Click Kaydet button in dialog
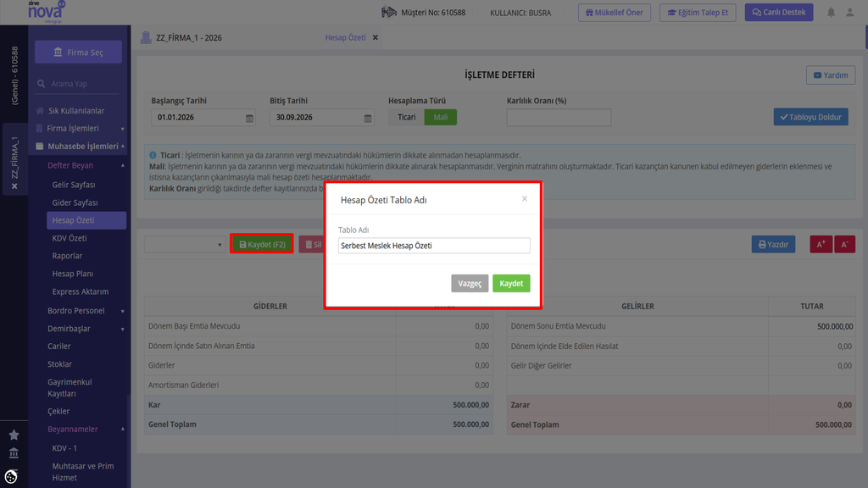The image size is (868, 488). [511, 283]
